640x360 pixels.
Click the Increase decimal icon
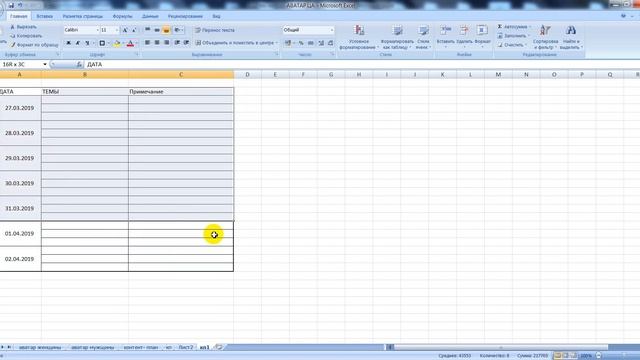point(321,43)
